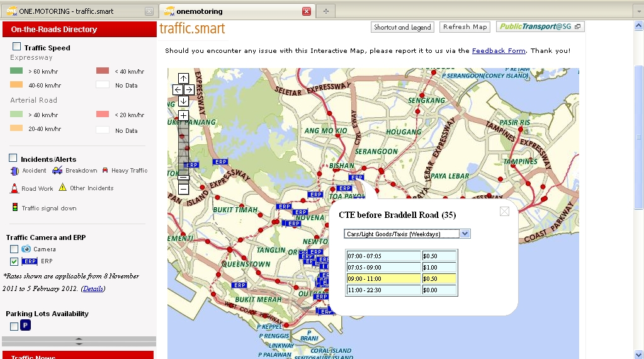
Task: Click the scrollbar down arrow at bottom right
Action: pos(639,355)
